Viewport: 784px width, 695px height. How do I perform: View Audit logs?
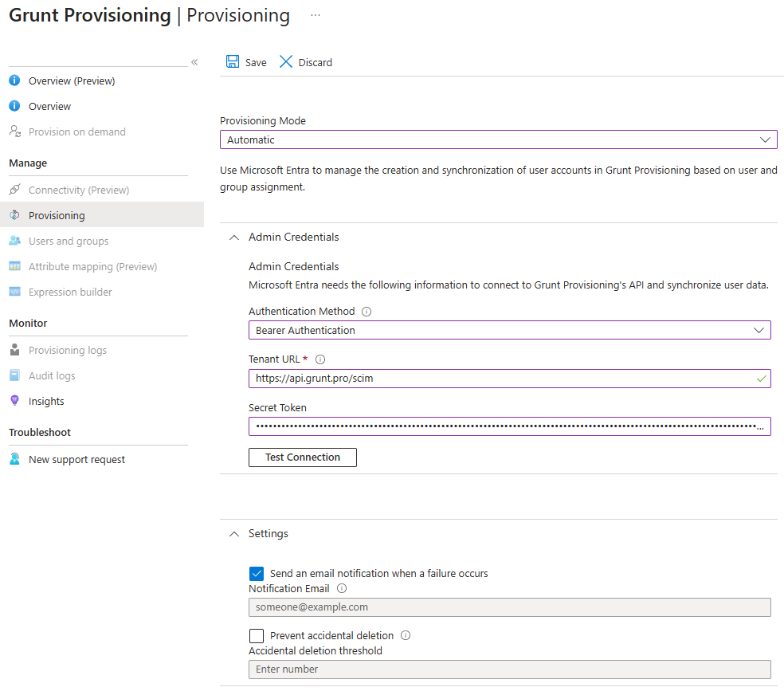pyautogui.click(x=52, y=375)
